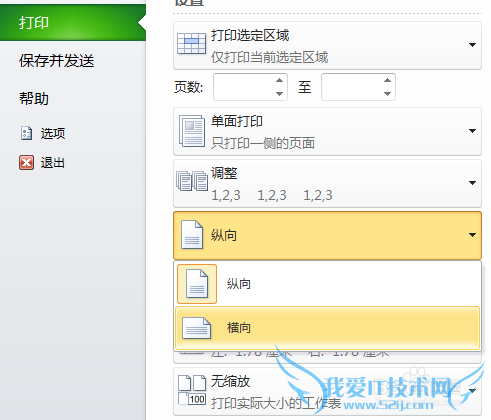Click the 1,2,3 collation sequence text
The image size is (491, 420).
click(272, 195)
